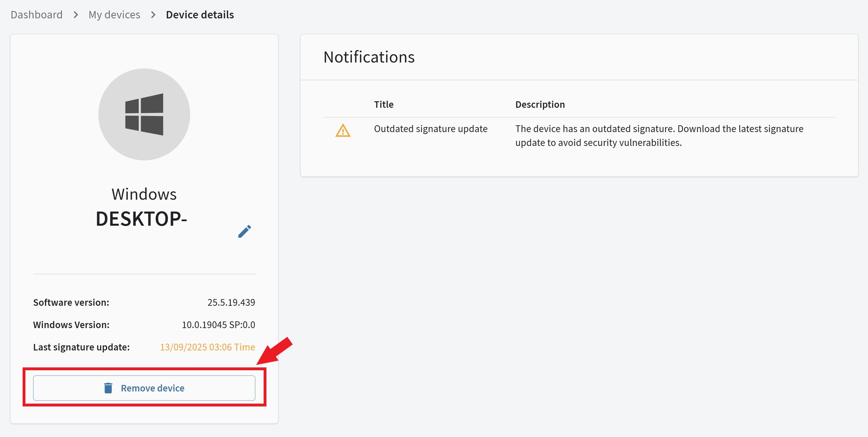
Task: Select Outdated signature update notification title
Action: click(x=430, y=129)
